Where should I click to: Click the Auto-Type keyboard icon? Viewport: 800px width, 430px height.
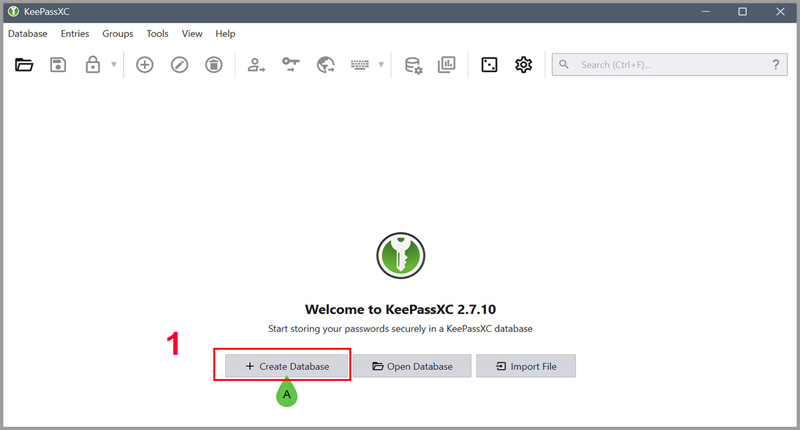click(x=360, y=65)
